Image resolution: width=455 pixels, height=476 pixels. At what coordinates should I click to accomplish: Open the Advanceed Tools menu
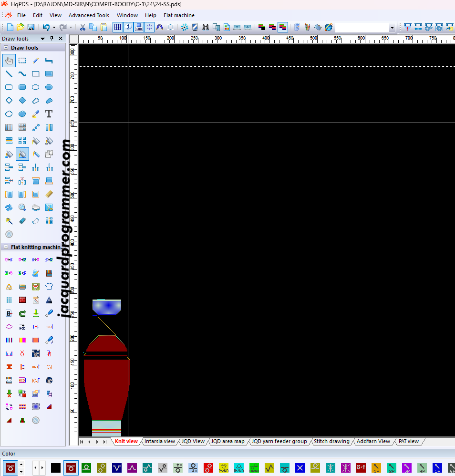click(89, 15)
